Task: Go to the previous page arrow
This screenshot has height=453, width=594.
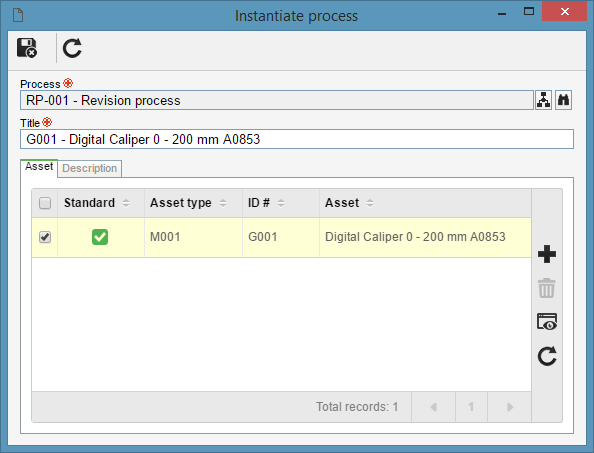Action: tap(433, 407)
